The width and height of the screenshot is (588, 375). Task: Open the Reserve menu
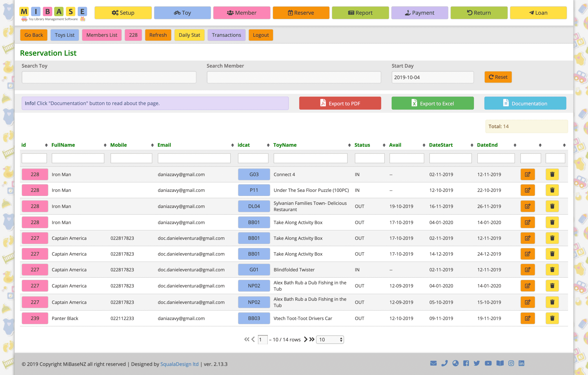tap(301, 13)
